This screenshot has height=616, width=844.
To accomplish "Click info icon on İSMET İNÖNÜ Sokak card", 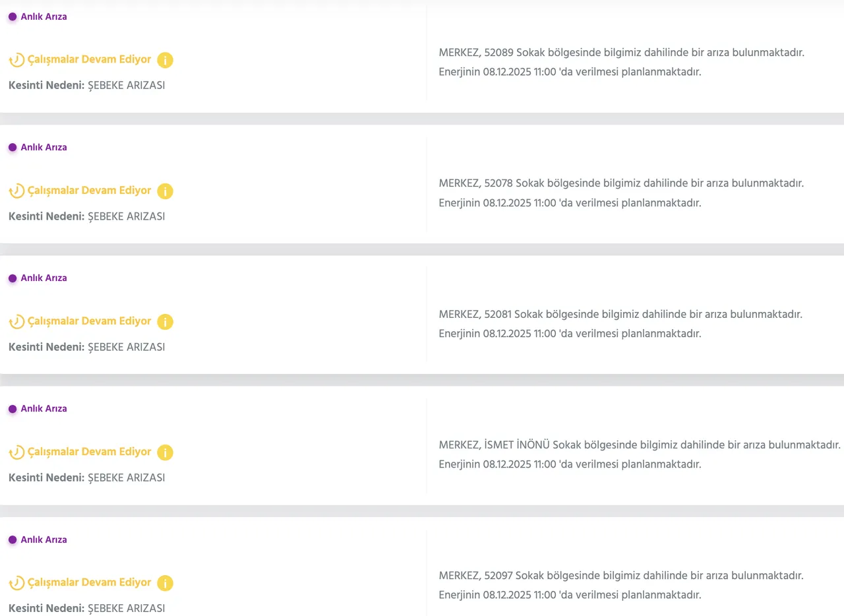I will point(165,452).
